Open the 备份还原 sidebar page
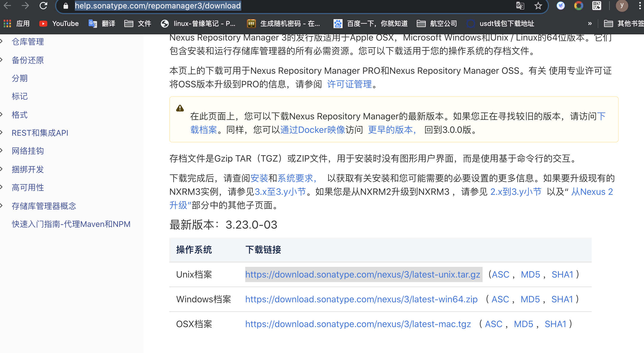The image size is (644, 353). coord(28,60)
